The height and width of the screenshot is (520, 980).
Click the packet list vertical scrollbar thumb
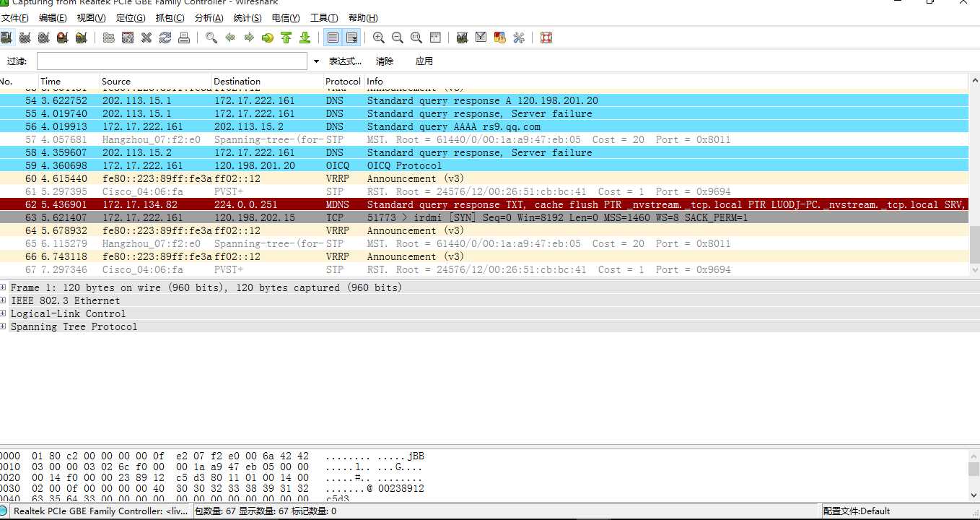click(974, 245)
